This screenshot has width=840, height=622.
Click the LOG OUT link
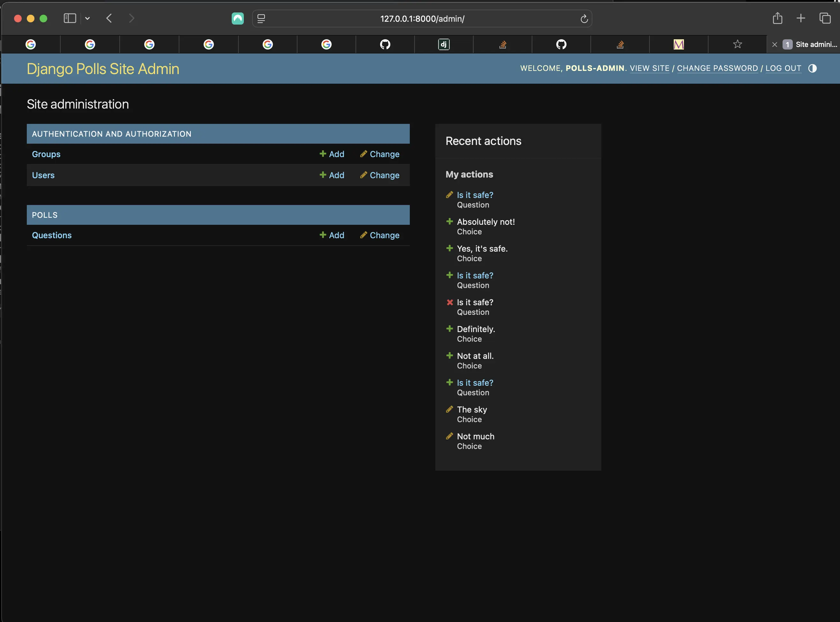point(783,68)
